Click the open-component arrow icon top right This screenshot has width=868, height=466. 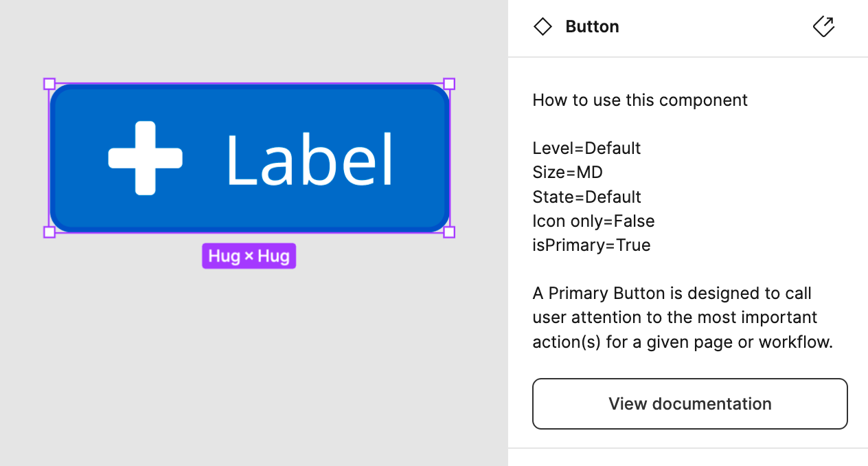coord(823,26)
